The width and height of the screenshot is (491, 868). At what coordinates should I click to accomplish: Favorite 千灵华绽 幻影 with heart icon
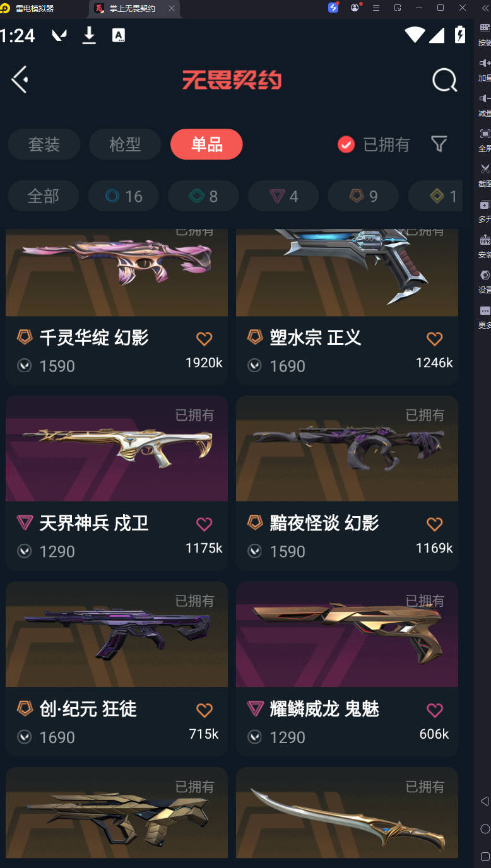[204, 339]
